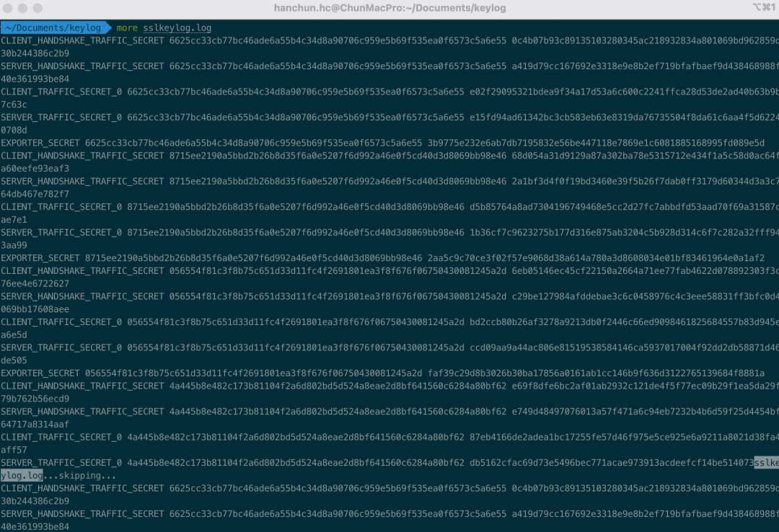Viewport: 779px width, 532px height.
Task: Click CLIENT_TRAFFIC_SECRET_0 label on the 8715ee21 row
Action: click(61, 207)
